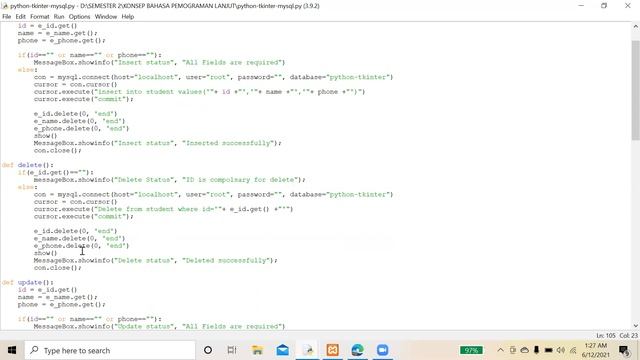
Task: Click the 'Ln: 105' status bar entry
Action: [x=605, y=336]
